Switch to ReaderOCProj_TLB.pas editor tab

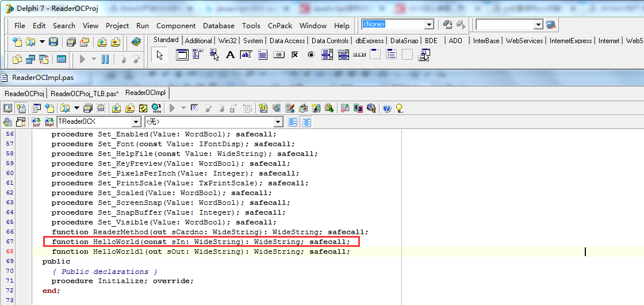[x=85, y=93]
